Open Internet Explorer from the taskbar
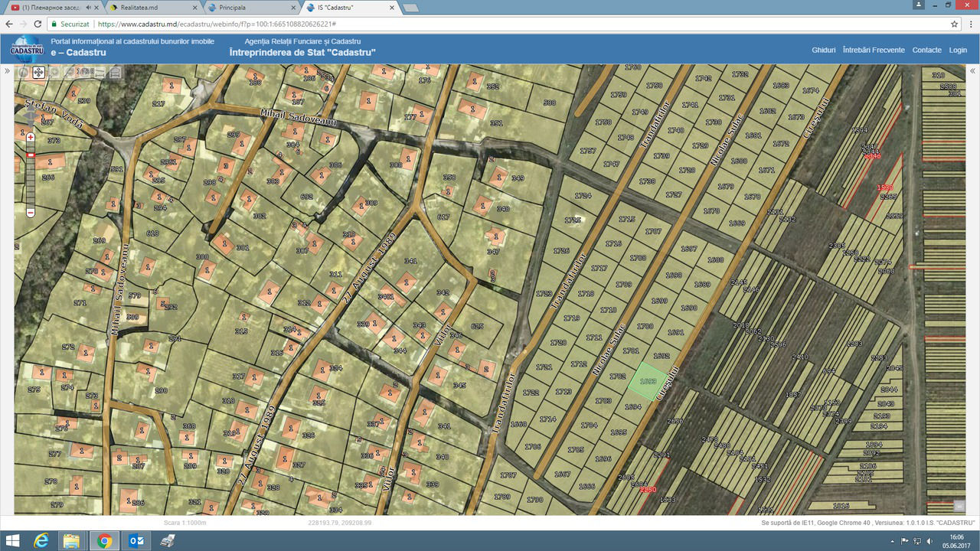Screen dimensions: 980x551 tap(42, 541)
